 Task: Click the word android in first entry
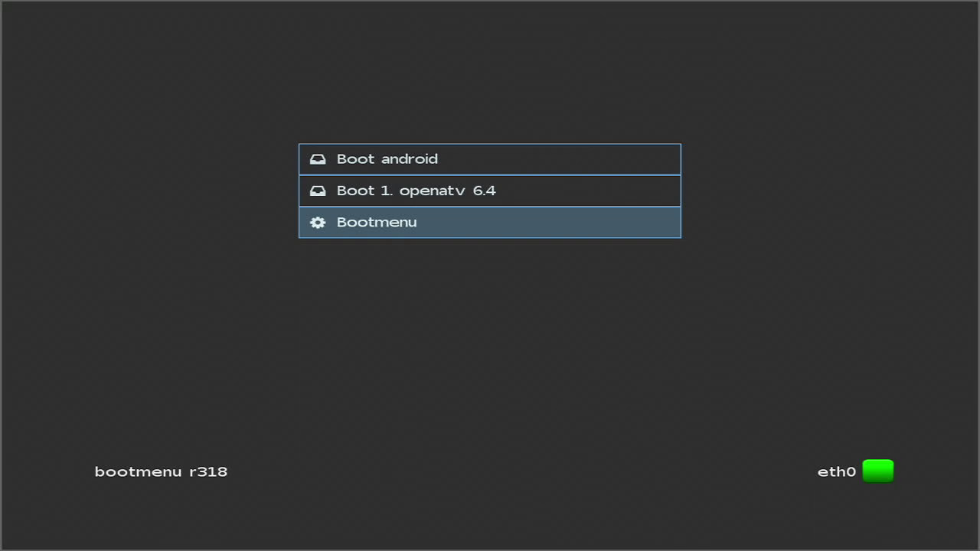coord(410,159)
